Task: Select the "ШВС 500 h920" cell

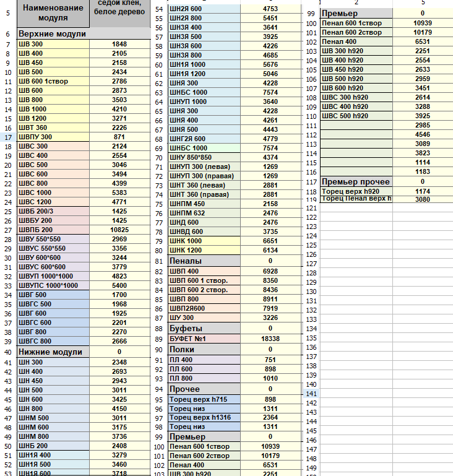Action: pos(356,116)
